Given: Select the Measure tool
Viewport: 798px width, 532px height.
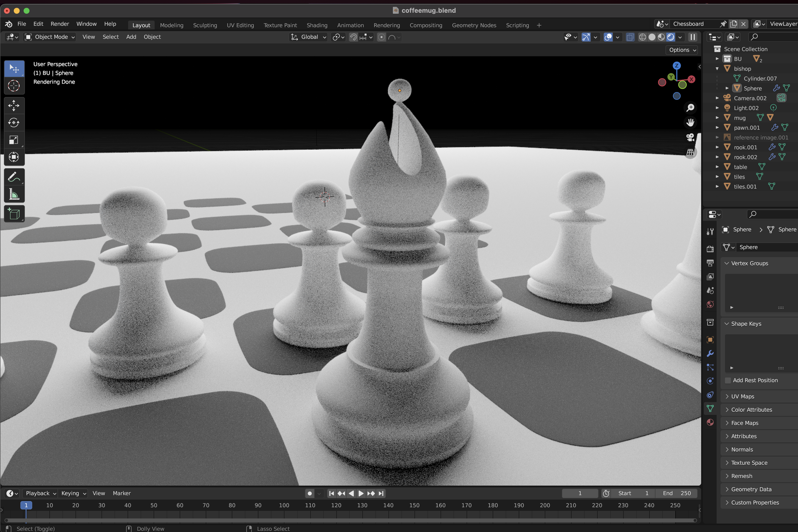Looking at the screenshot, I should (x=14, y=195).
